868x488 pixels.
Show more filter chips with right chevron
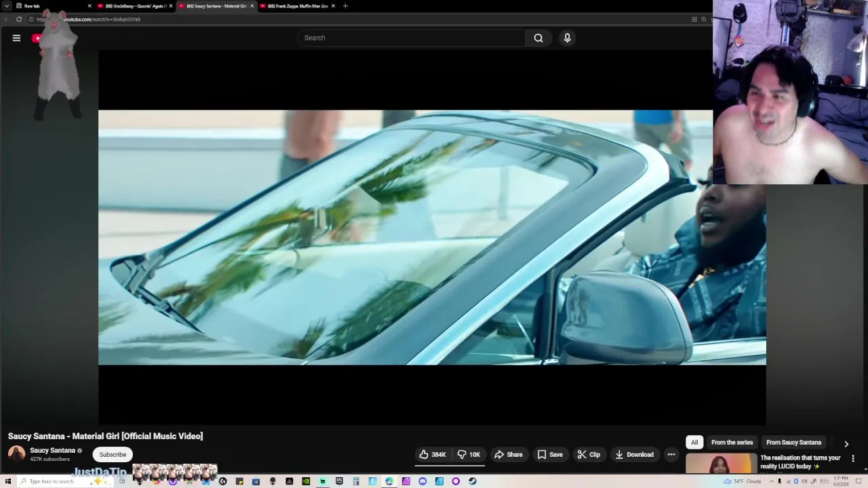(846, 444)
